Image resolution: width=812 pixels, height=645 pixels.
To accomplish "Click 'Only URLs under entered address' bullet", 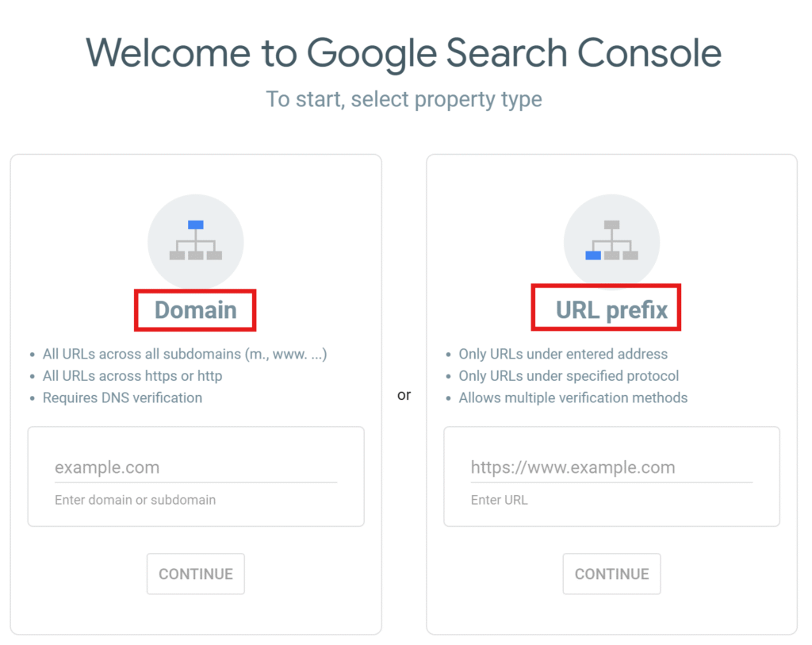I will [563, 354].
